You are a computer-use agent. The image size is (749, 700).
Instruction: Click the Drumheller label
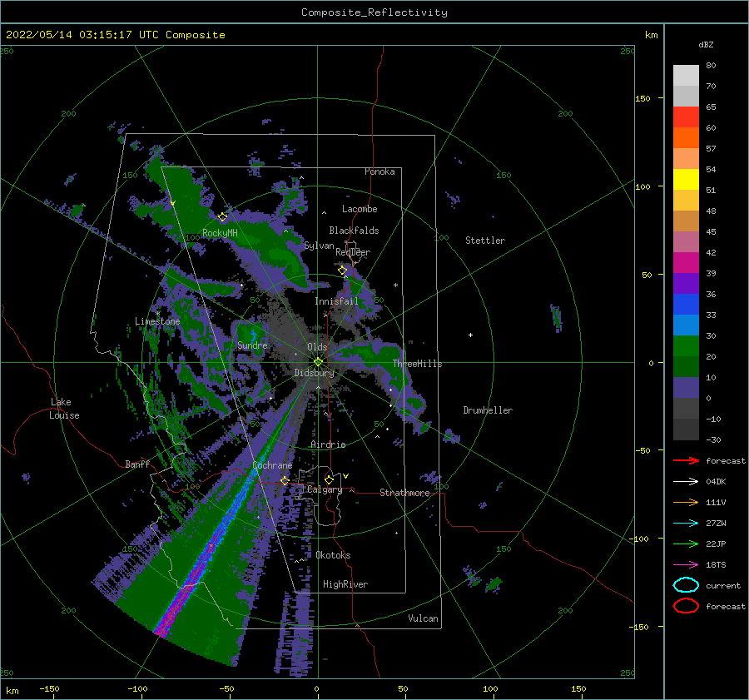(x=488, y=410)
